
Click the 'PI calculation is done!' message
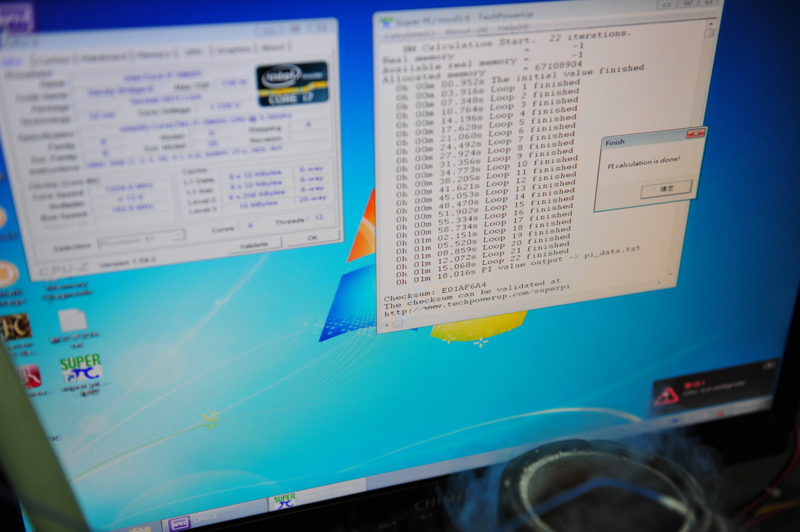[x=643, y=162]
